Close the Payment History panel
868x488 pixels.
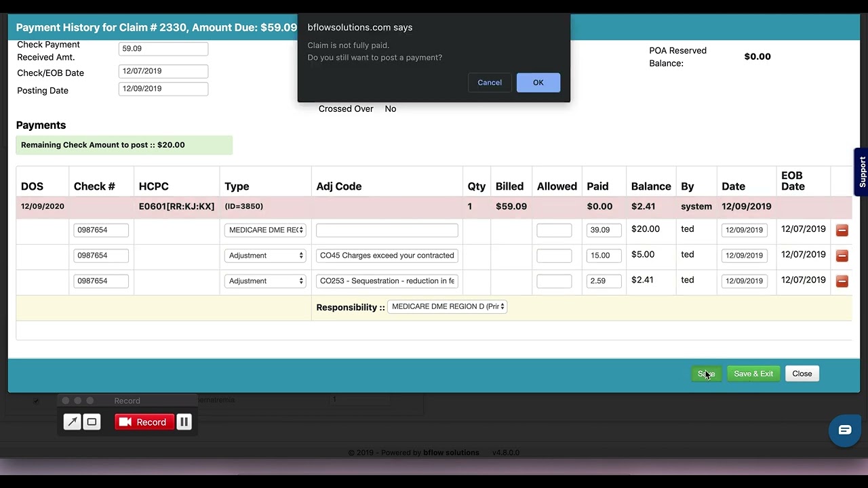[802, 373]
